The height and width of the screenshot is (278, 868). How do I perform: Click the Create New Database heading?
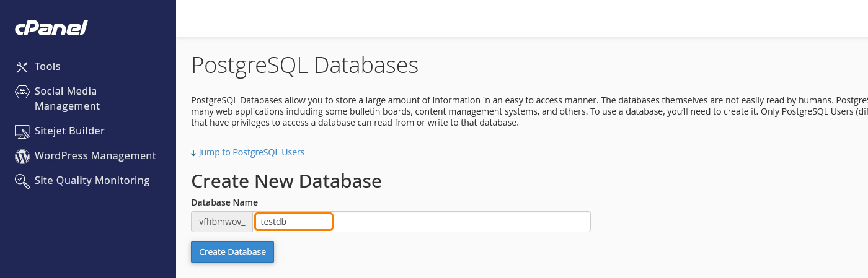pos(286,181)
